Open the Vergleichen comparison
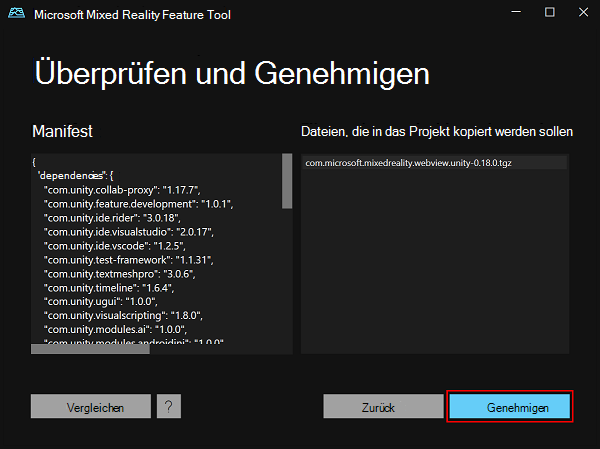The image size is (600, 449). click(x=91, y=407)
